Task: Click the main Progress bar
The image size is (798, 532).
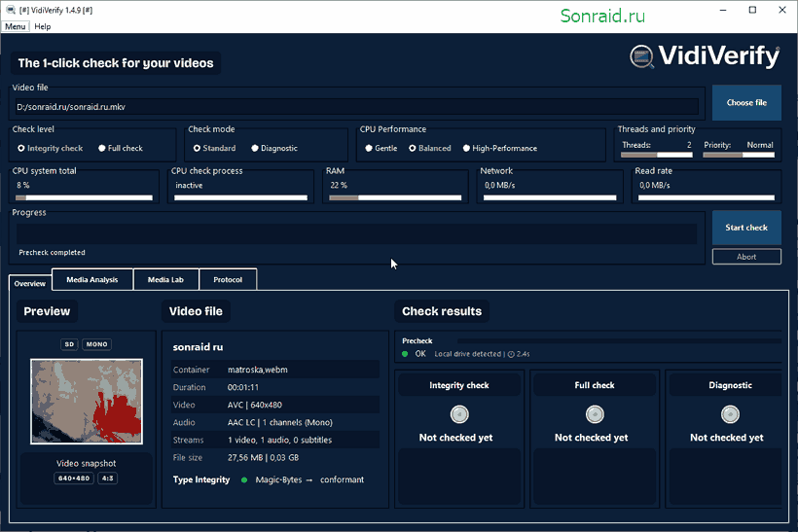Action: pyautogui.click(x=356, y=234)
